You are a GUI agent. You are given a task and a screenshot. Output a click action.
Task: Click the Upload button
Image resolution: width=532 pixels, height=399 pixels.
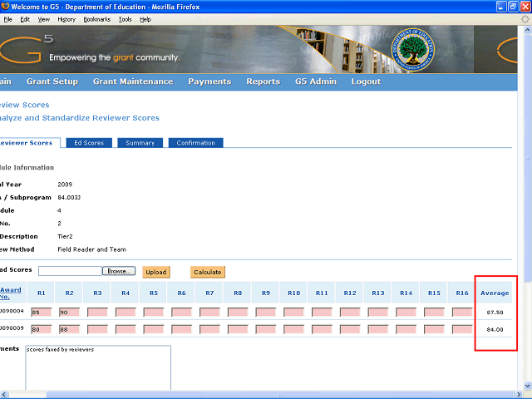click(x=156, y=272)
